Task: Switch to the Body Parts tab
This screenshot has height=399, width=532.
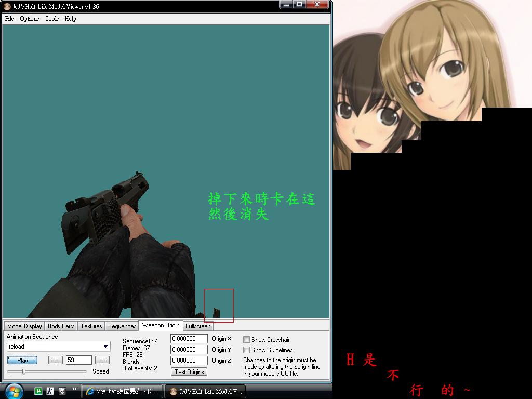Action: [61, 326]
